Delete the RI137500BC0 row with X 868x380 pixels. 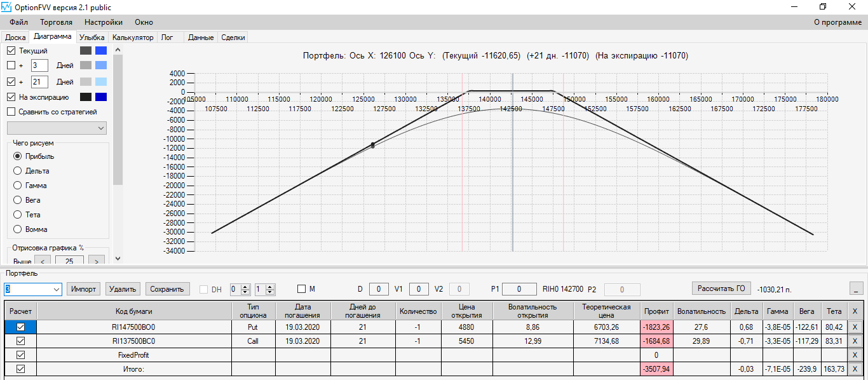tap(855, 341)
